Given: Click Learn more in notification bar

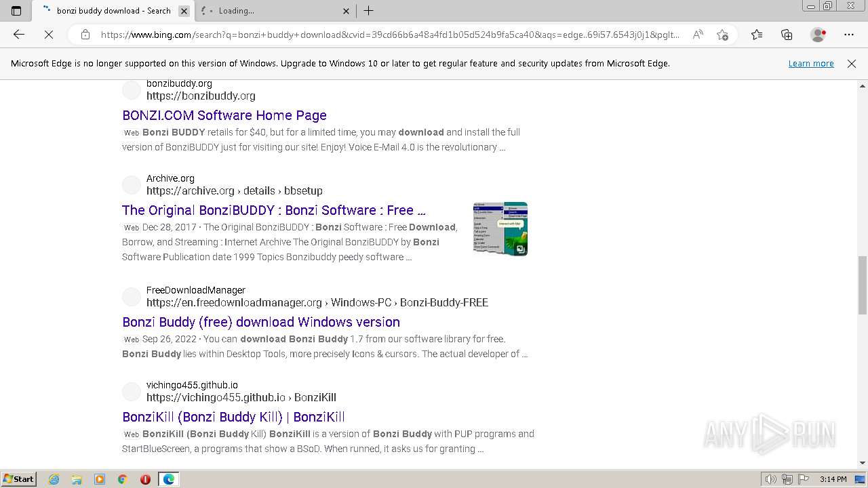Looking at the screenshot, I should click(811, 63).
